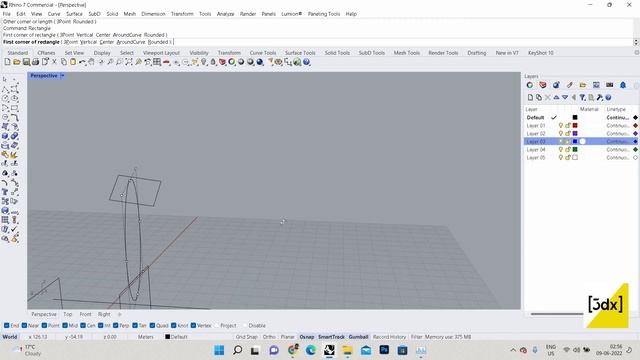Select the Layer 05 row
This screenshot has height=360, width=640.
coord(581,158)
